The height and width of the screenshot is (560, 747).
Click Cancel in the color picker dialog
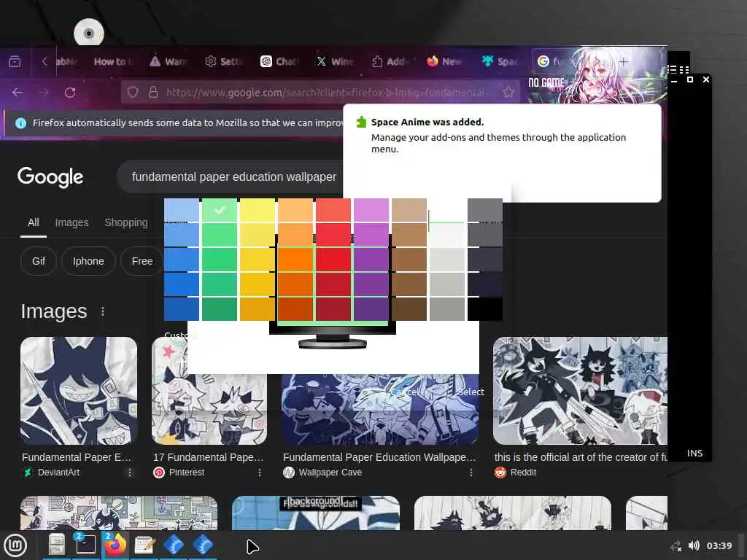point(406,392)
